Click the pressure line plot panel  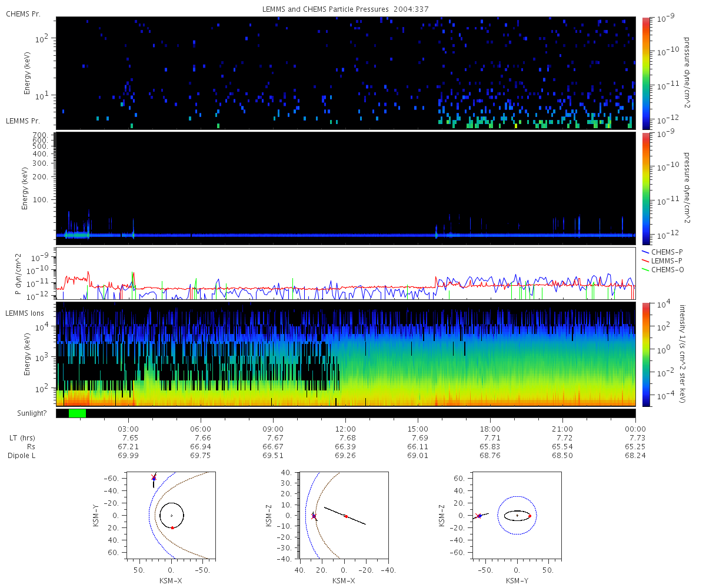click(x=345, y=273)
